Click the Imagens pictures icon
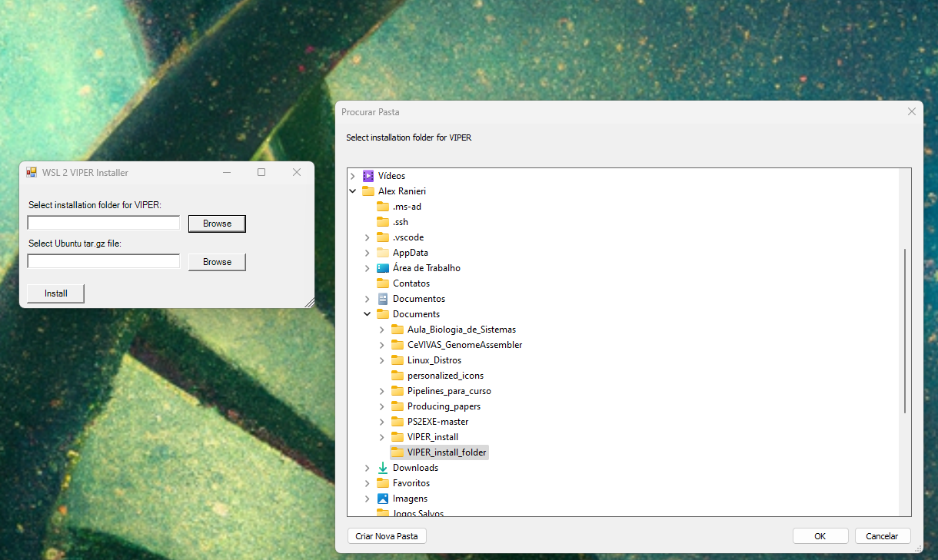Viewport: 938px width, 560px height. pyautogui.click(x=382, y=499)
